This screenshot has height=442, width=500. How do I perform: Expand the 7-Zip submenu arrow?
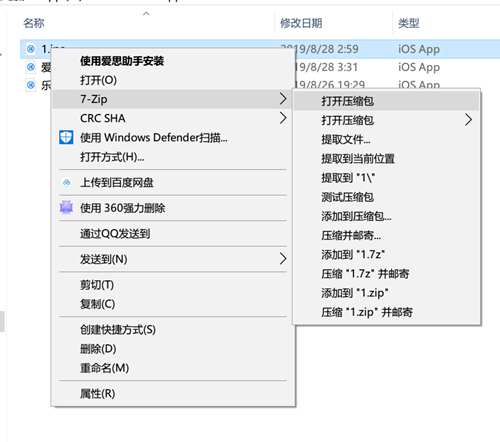(x=283, y=99)
